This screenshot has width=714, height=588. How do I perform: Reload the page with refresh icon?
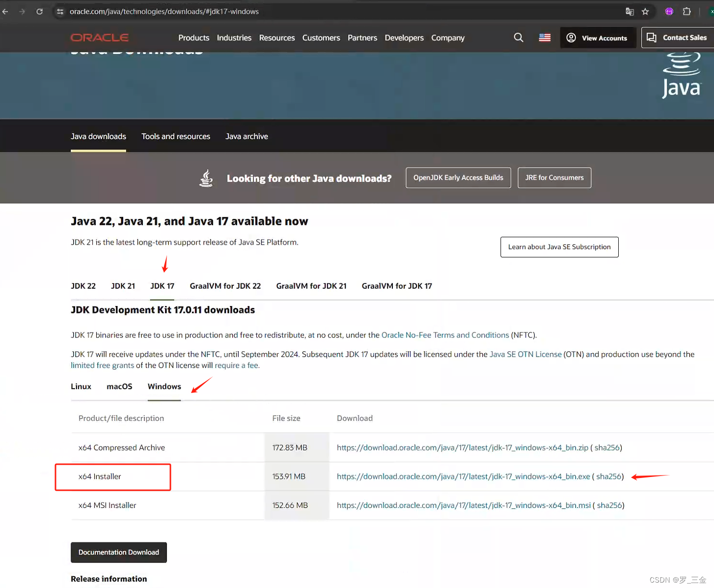pyautogui.click(x=39, y=11)
